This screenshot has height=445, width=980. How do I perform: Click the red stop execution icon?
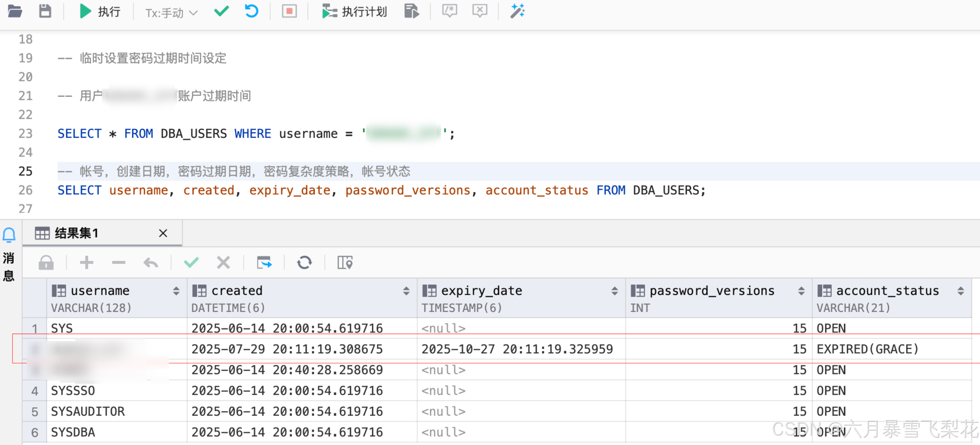pyautogui.click(x=289, y=11)
